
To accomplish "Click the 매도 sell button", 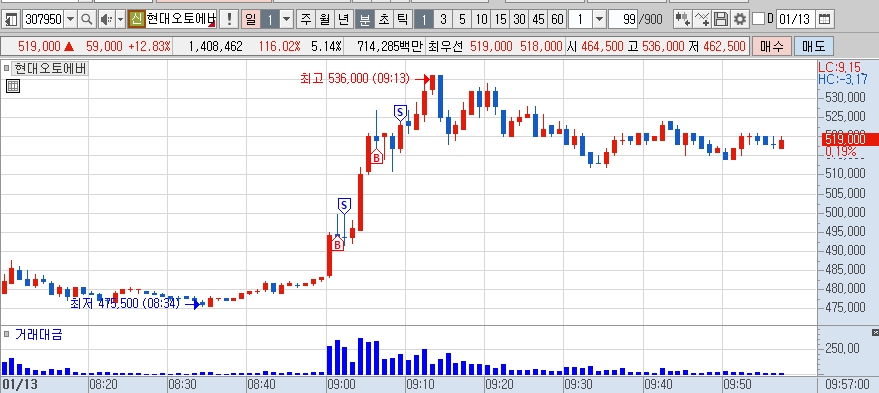I will click(813, 47).
